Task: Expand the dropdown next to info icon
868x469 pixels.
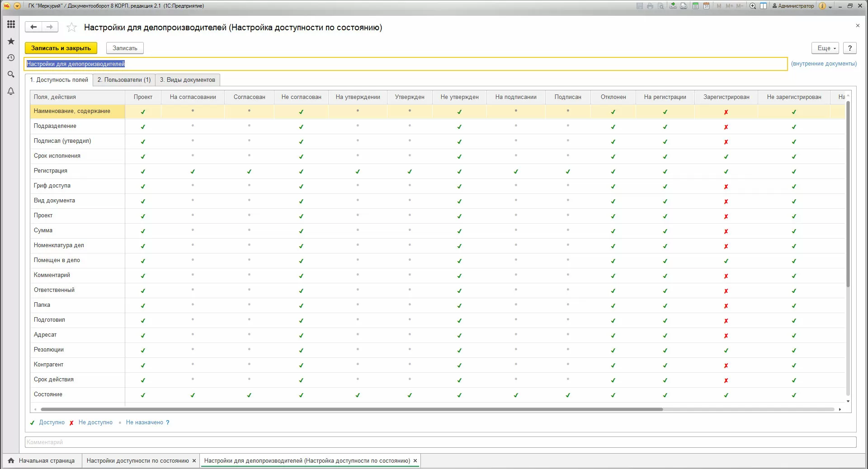Action: click(830, 7)
